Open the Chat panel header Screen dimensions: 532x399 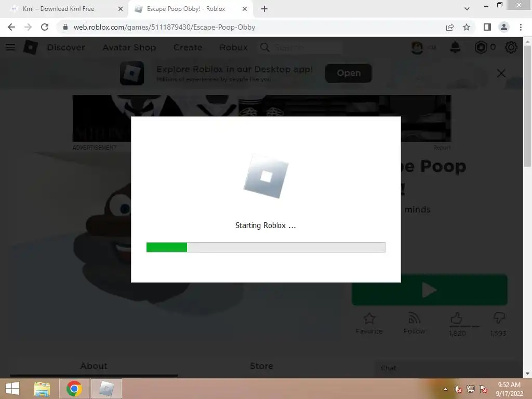[448, 368]
